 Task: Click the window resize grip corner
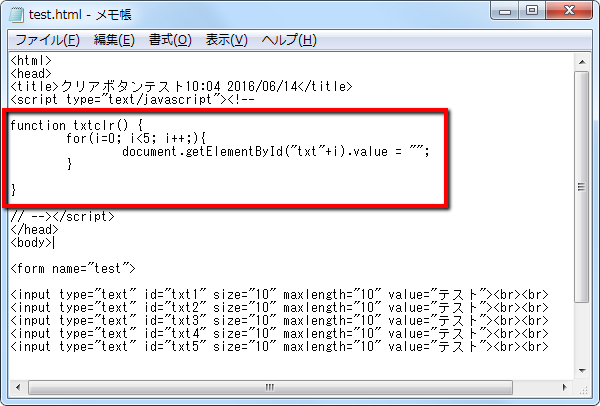(x=583, y=390)
